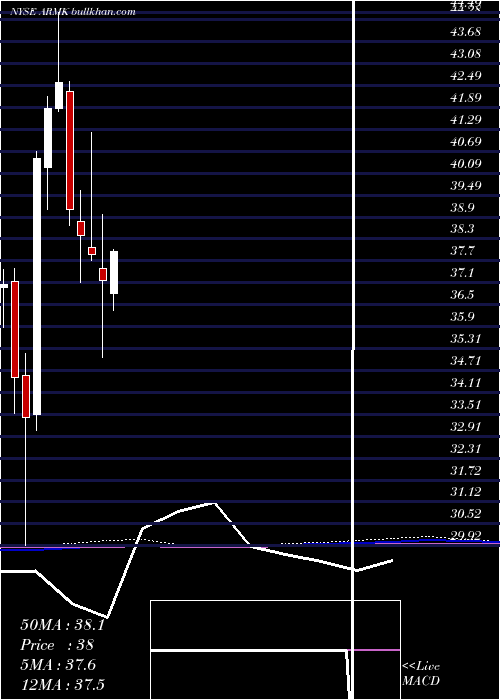Click the 41.29 price axis label
The image size is (500, 700).
click(466, 119)
